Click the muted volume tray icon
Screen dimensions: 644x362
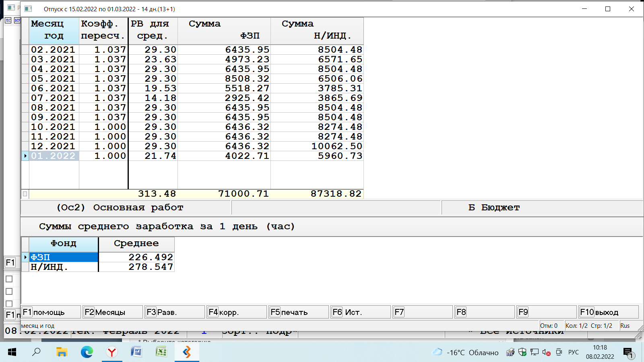(x=546, y=352)
